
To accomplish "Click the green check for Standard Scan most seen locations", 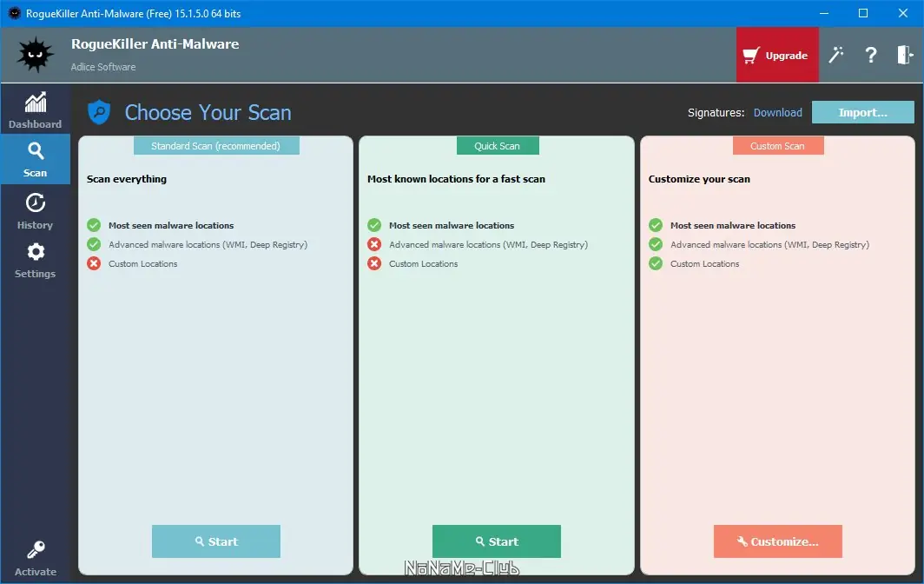I will tap(94, 225).
